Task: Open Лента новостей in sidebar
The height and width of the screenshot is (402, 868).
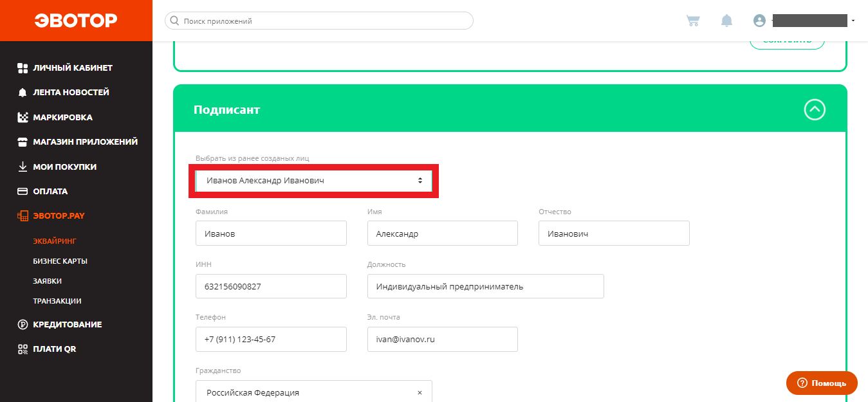Action: (x=71, y=92)
